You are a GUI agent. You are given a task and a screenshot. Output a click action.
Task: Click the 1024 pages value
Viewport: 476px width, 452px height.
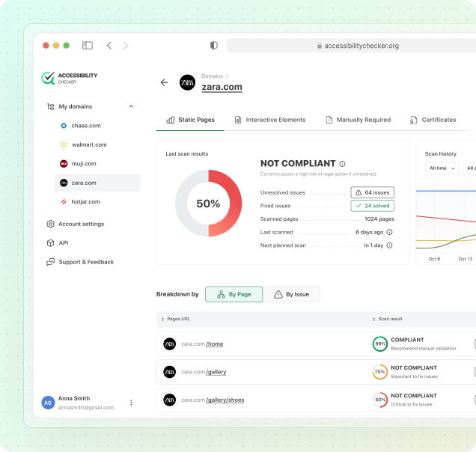coord(379,219)
